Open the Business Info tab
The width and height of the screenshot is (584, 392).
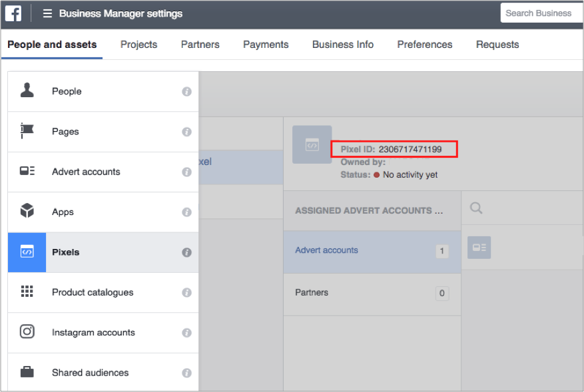click(x=343, y=45)
